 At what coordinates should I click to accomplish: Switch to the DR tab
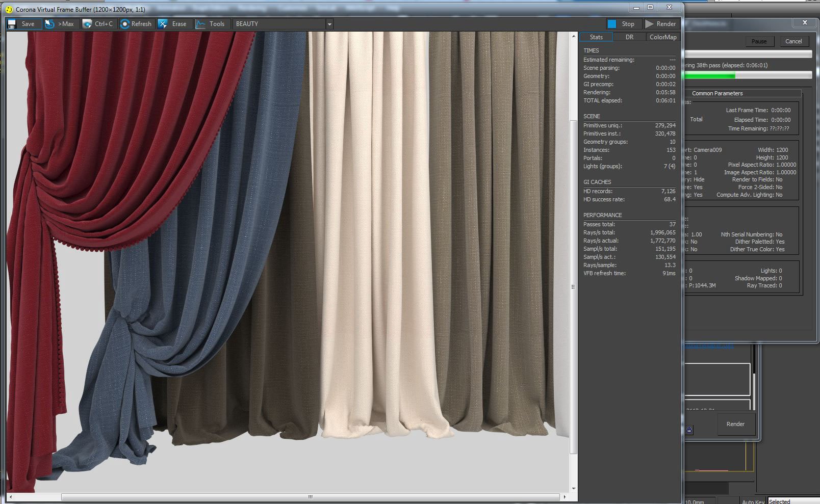pos(629,37)
